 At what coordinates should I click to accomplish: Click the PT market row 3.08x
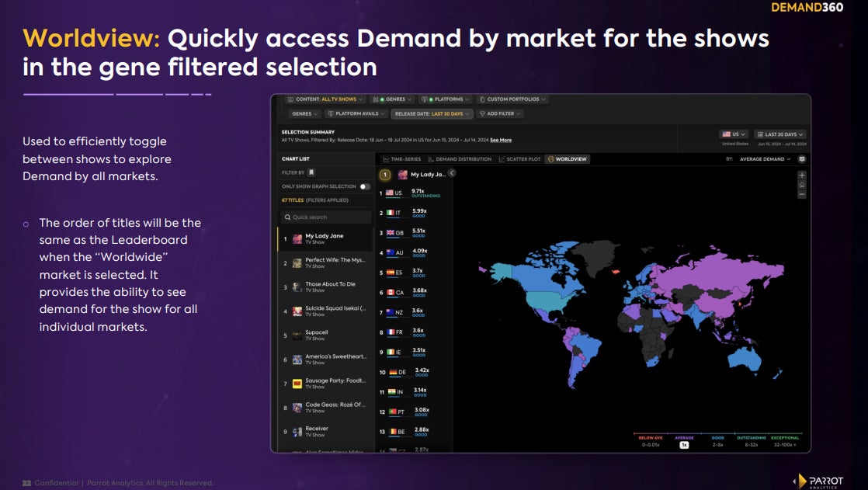coord(412,412)
